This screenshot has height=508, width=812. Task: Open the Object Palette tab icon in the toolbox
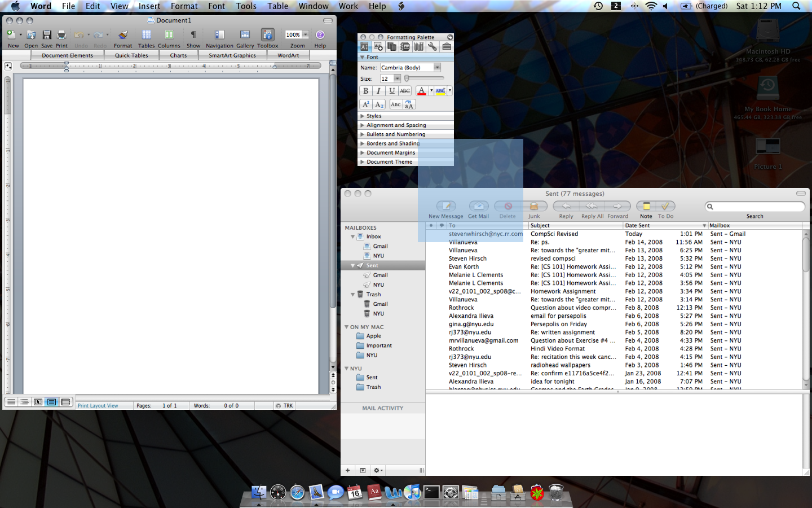click(x=378, y=47)
